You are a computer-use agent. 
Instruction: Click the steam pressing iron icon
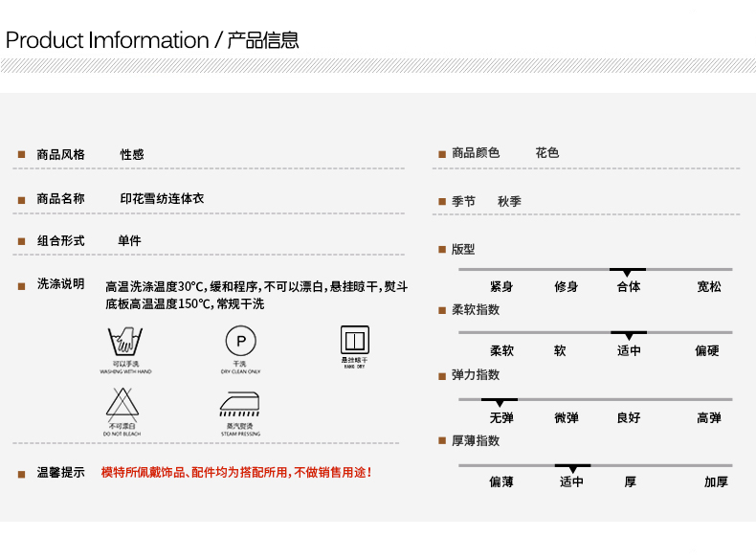click(x=239, y=404)
